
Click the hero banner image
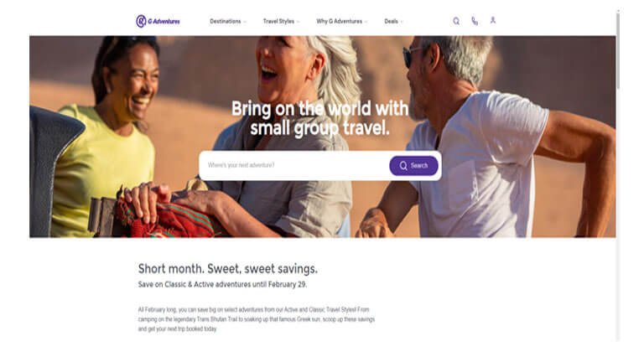(322, 137)
